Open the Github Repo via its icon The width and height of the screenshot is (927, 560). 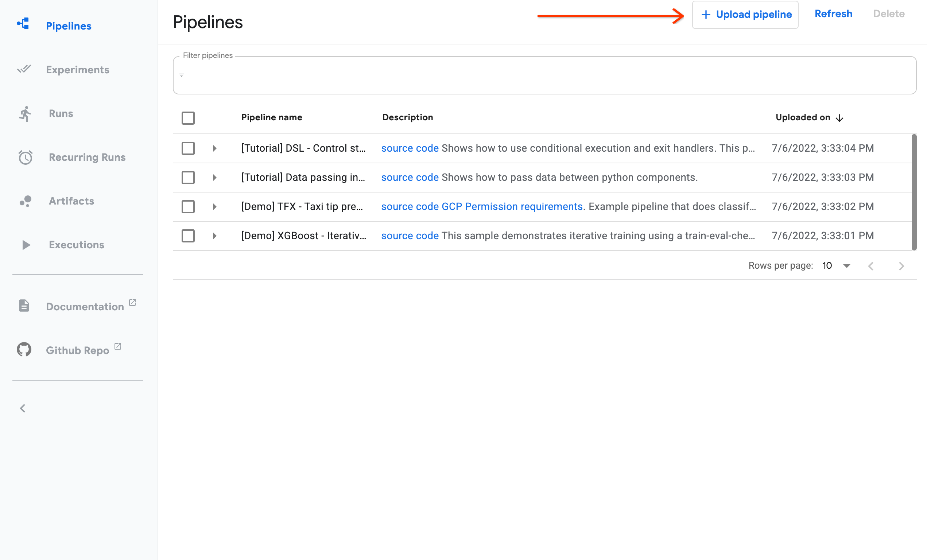[x=24, y=349]
